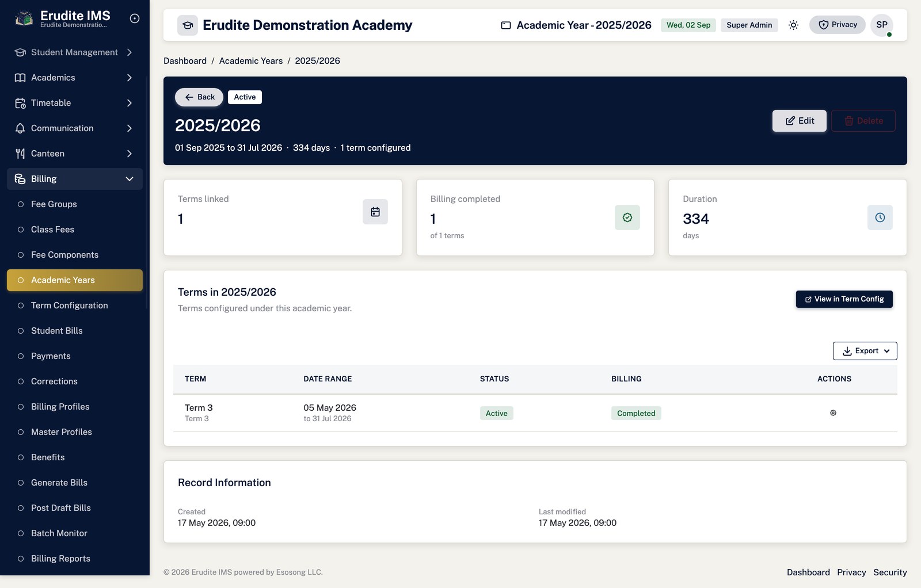Click the academy graduation cap header icon
This screenshot has height=588, width=921.
(x=188, y=25)
